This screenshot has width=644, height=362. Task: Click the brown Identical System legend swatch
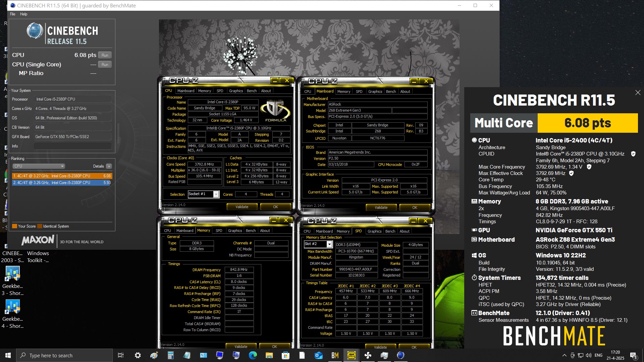(40, 226)
